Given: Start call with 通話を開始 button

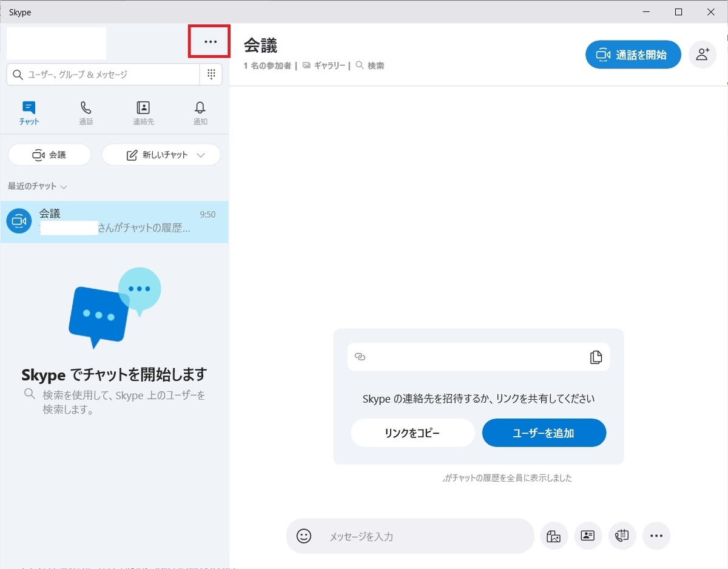Looking at the screenshot, I should pyautogui.click(x=633, y=55).
